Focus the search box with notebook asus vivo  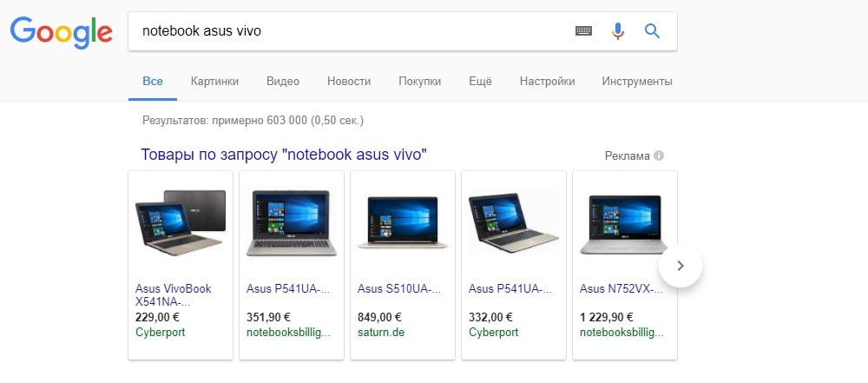coord(354,31)
